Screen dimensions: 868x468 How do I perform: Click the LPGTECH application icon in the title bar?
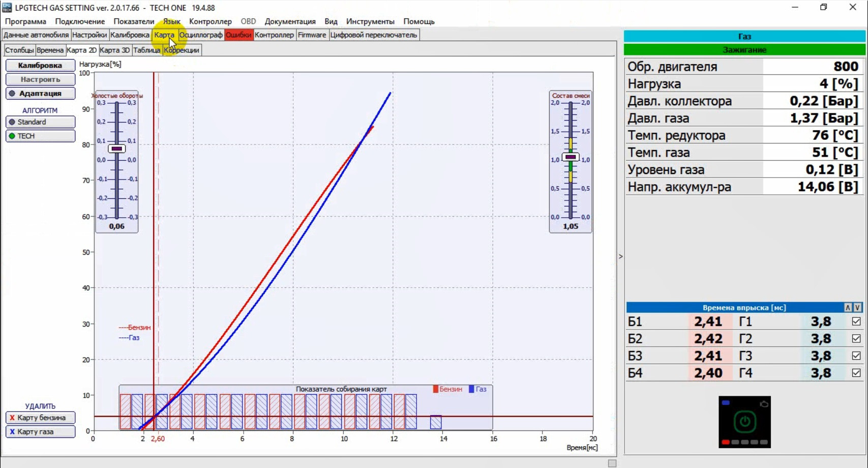point(7,8)
